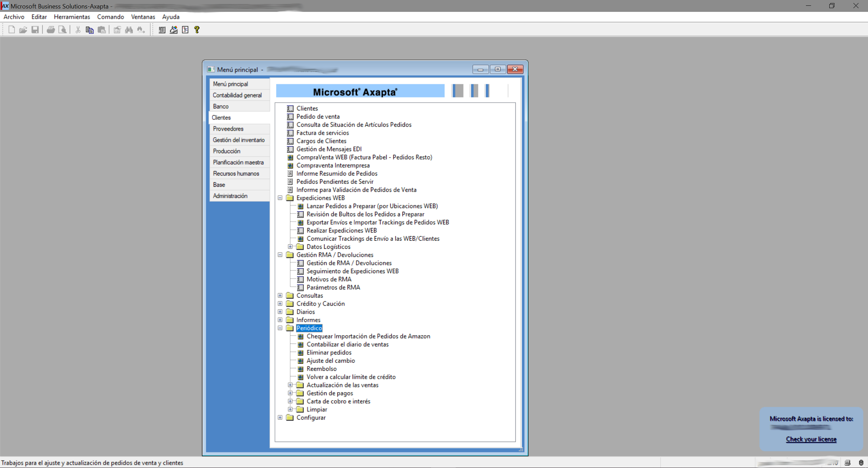
Task: Select the narrow blue bar view toggle
Action: pos(487,91)
